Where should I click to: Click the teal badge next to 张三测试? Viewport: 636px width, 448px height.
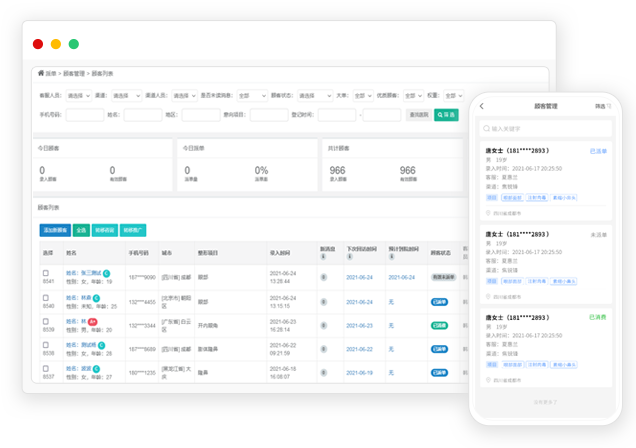[x=105, y=272]
